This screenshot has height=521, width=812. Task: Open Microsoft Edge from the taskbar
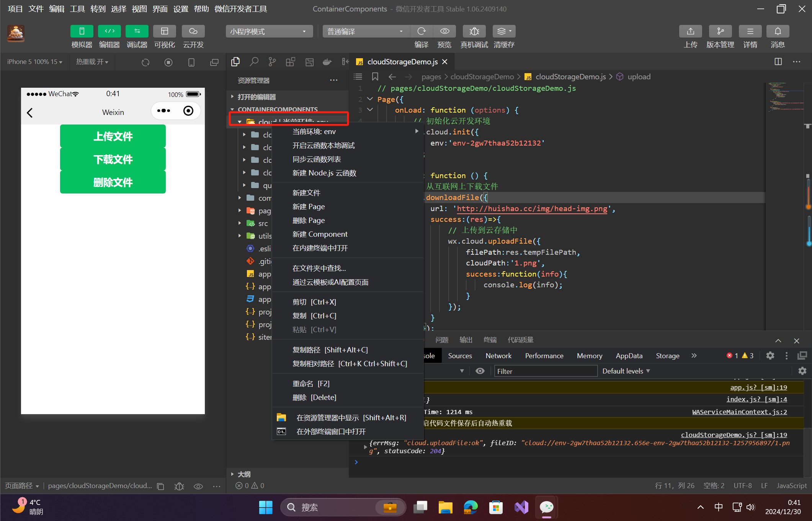(471, 507)
